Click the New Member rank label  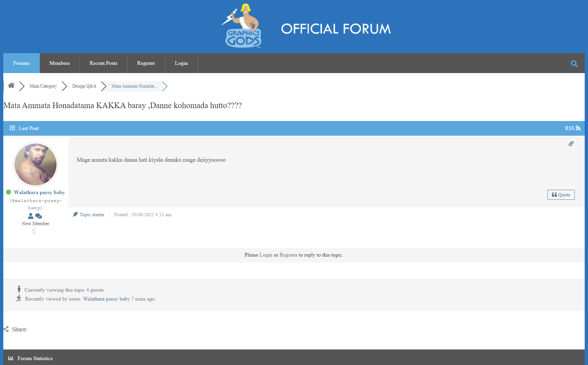35,223
